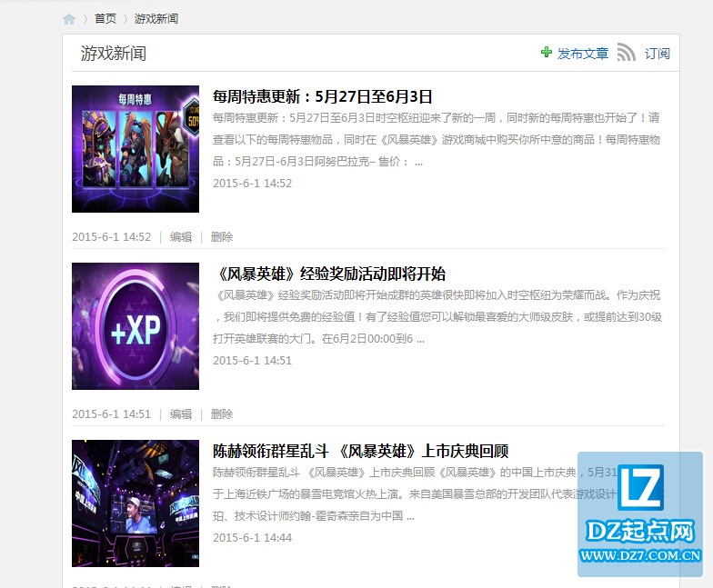Open the 首页 breadcrumb link
The image size is (713, 588).
pyautogui.click(x=105, y=18)
